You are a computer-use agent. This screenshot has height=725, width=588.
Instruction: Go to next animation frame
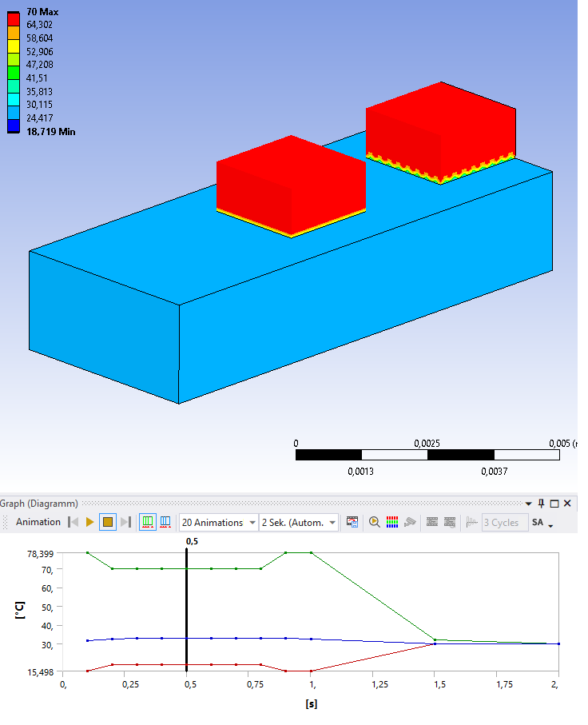[125, 522]
